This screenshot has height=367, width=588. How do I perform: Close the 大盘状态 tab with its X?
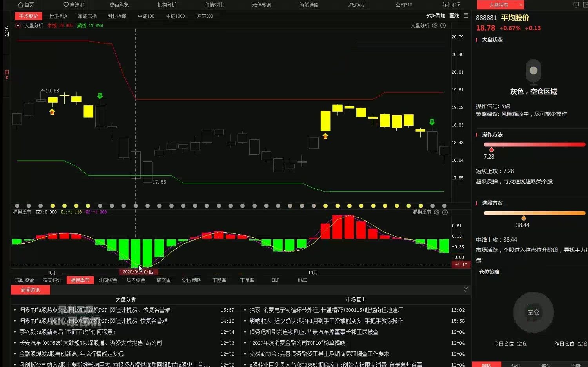click(x=521, y=5)
